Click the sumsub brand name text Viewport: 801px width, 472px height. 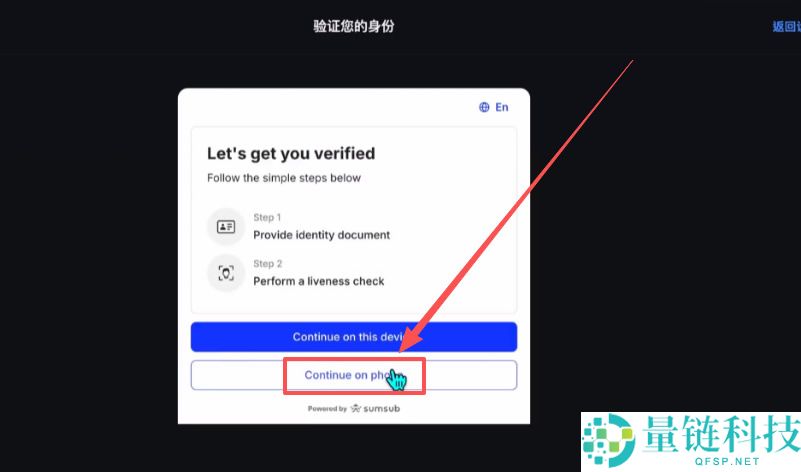[x=382, y=409]
